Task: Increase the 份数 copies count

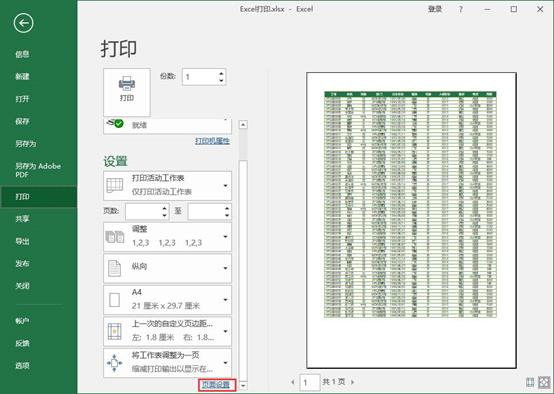Action: [x=221, y=73]
